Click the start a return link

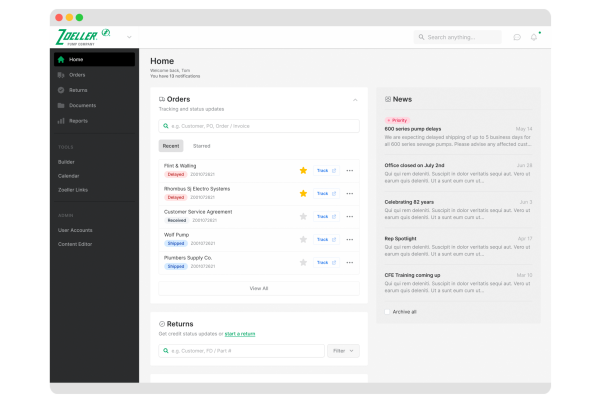click(240, 334)
